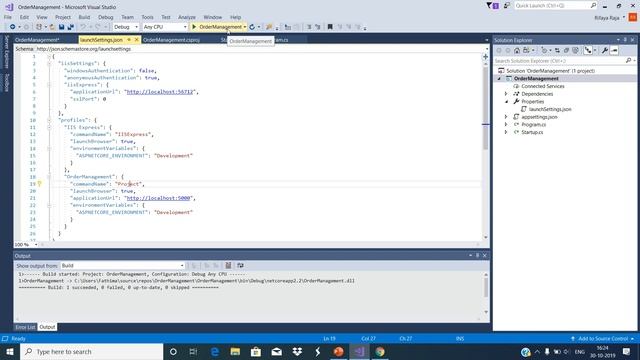The width and height of the screenshot is (640, 360).
Task: Open Dropbox from the taskbar
Action: (x=297, y=351)
